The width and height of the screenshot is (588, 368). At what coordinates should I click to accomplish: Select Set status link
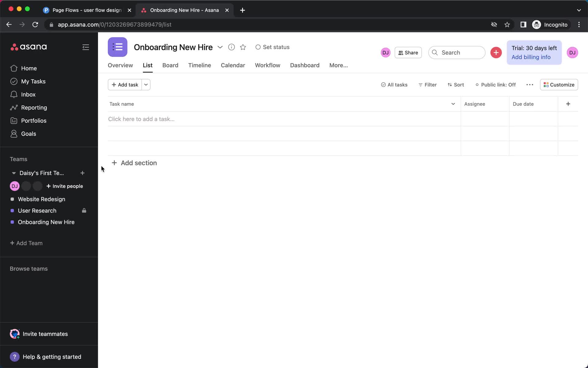(x=273, y=47)
